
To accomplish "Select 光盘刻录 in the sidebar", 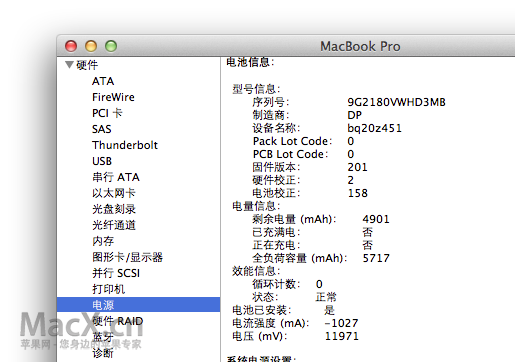I will pyautogui.click(x=114, y=209).
